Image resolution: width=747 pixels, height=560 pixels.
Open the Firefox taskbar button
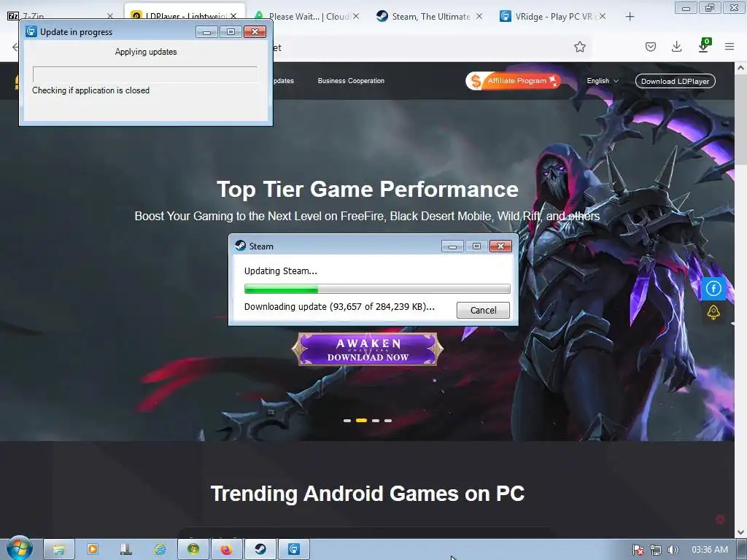(226, 550)
